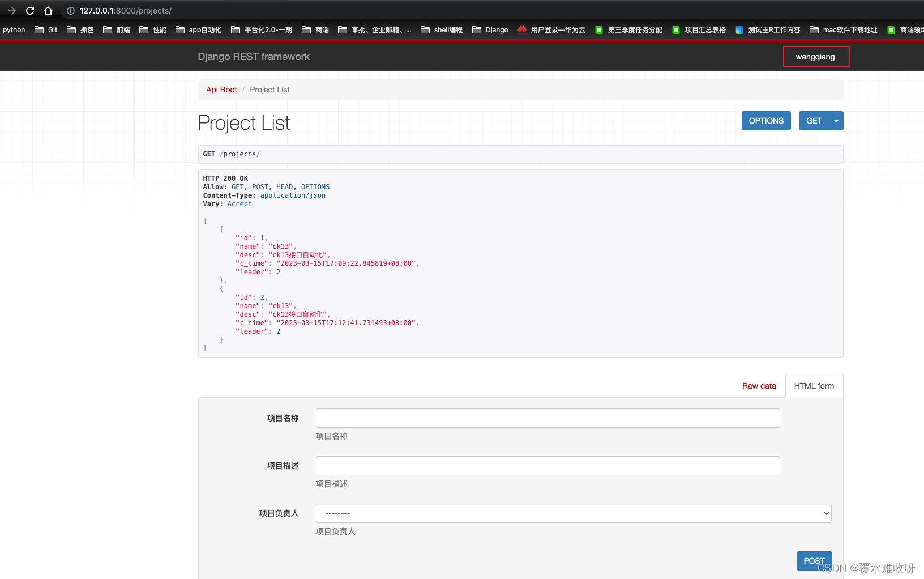Click the browser forward arrow icon
Image resolution: width=924 pixels, height=579 pixels.
[12, 11]
